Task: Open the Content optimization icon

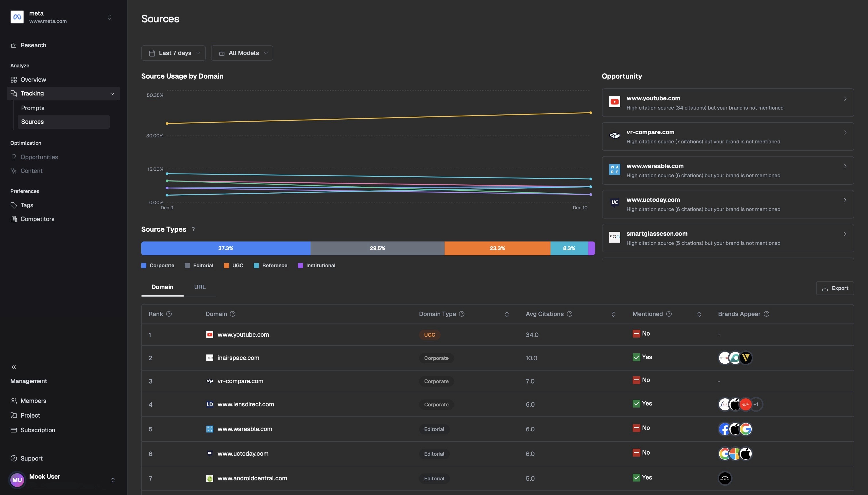Action: click(x=14, y=171)
